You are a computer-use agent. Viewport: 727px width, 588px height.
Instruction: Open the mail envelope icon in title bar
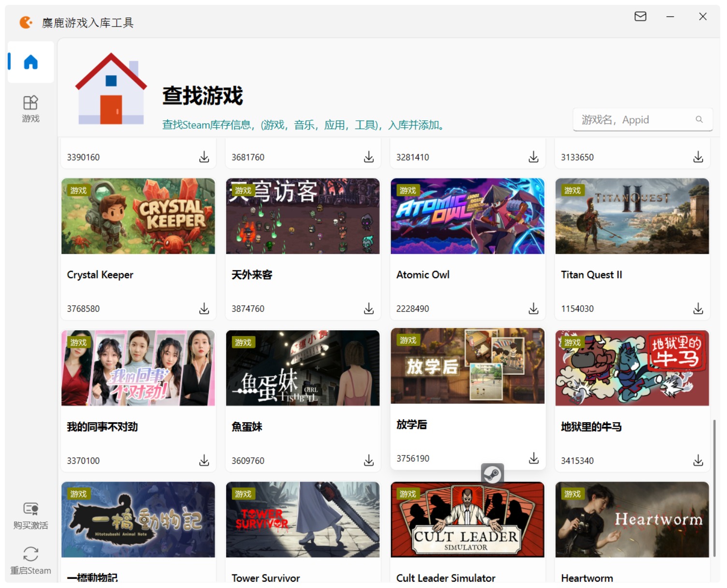click(640, 16)
